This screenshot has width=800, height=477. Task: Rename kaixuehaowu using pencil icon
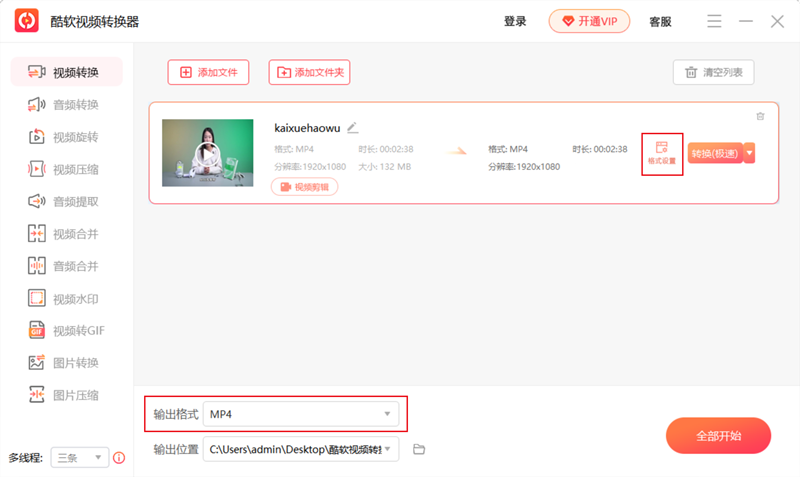tap(353, 128)
